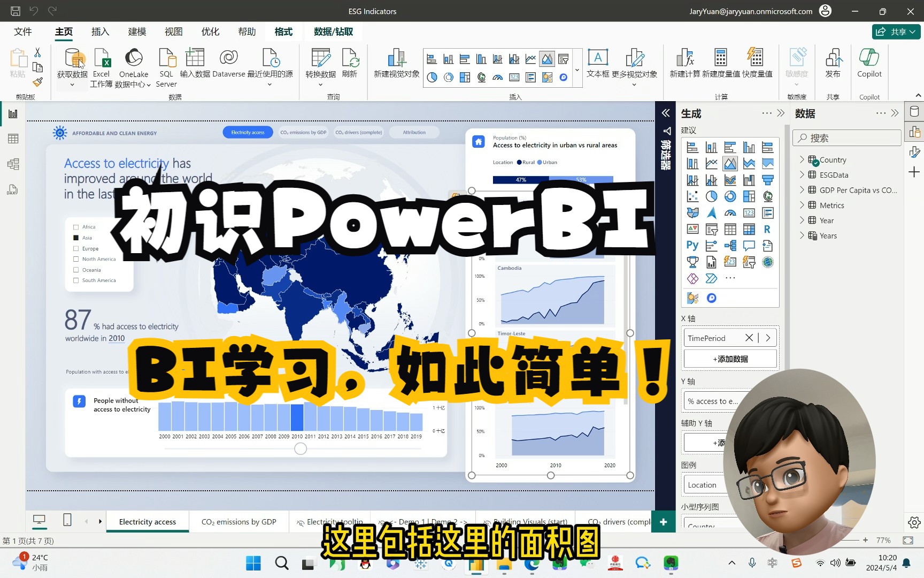The height and width of the screenshot is (578, 924).
Task: Open the 格式 ribbon tab
Action: click(x=283, y=32)
